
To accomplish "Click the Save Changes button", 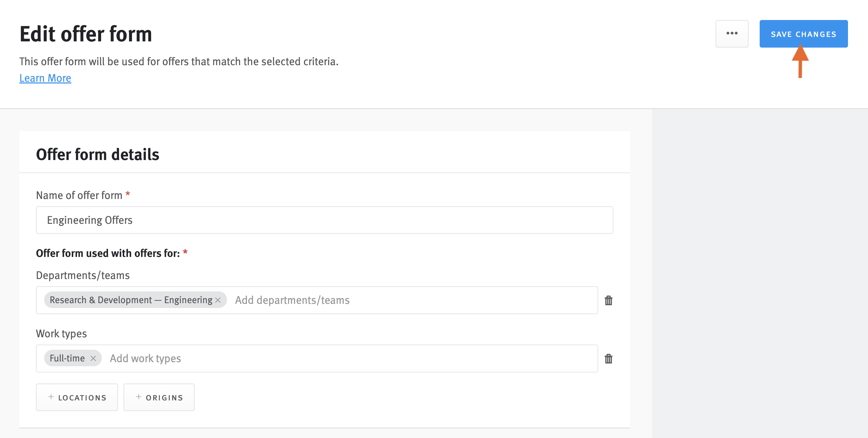I will (803, 33).
